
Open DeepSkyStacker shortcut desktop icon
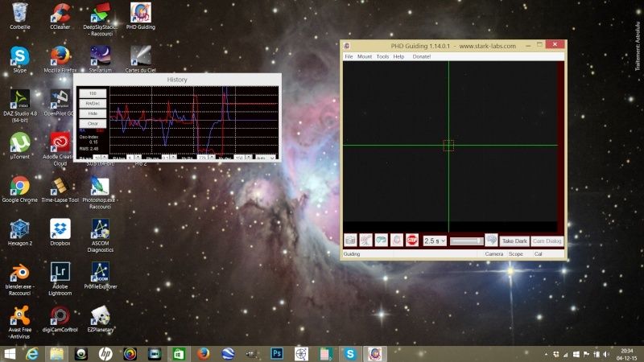100,19
